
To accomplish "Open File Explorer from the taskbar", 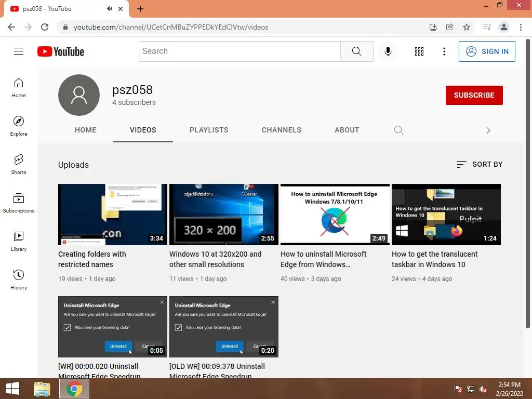I will [42, 389].
